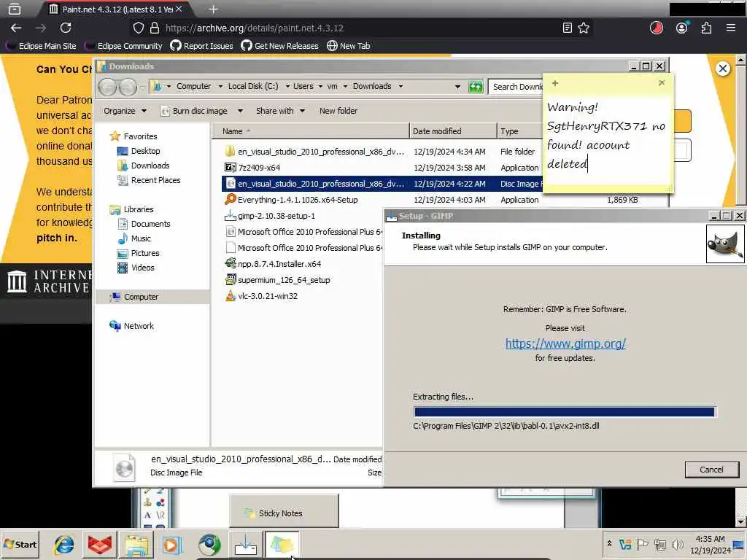Select Recent Places in the sidebar

[149, 180]
